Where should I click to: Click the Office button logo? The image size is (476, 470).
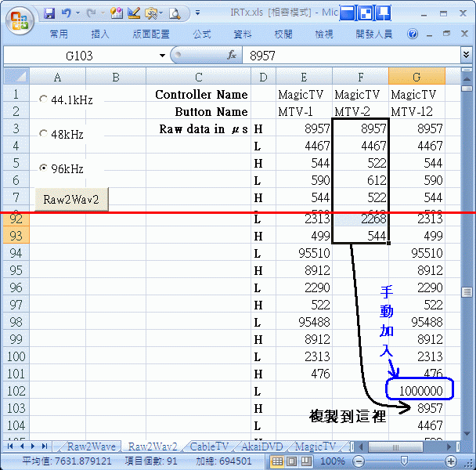pyautogui.click(x=20, y=20)
